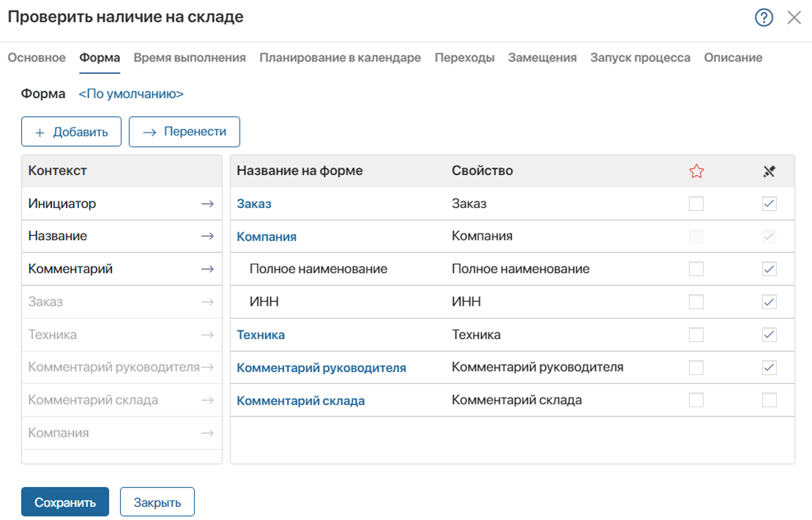Switch to the Основное tab

click(37, 57)
